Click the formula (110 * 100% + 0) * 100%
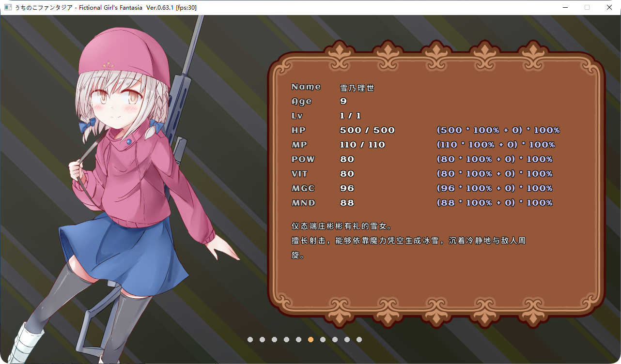 (x=496, y=145)
